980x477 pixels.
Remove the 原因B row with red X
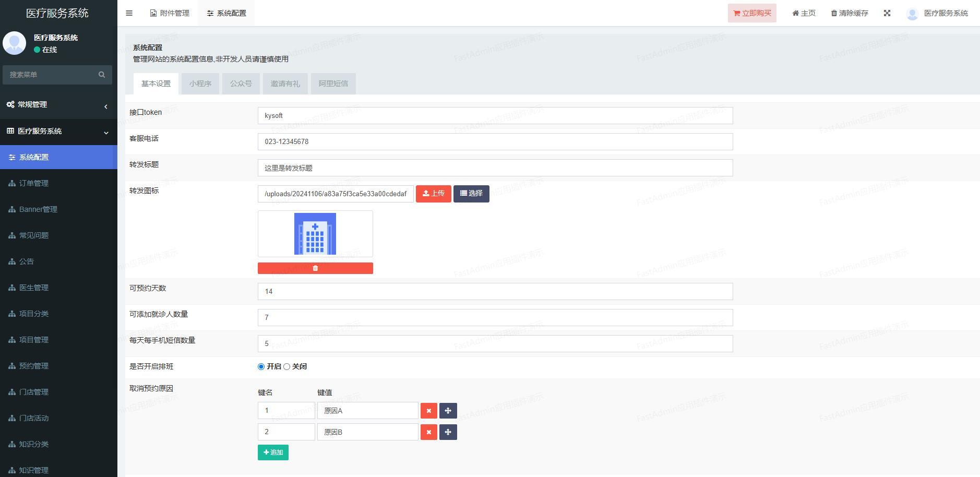[x=428, y=432]
